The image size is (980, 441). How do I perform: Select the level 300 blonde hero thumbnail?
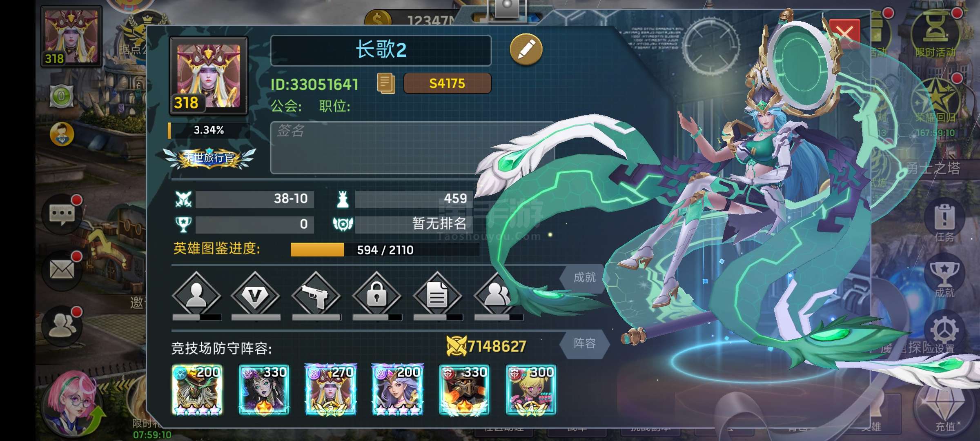(x=531, y=390)
